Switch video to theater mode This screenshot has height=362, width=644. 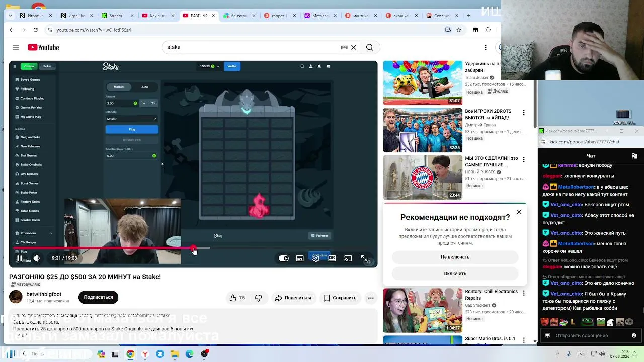click(332, 258)
